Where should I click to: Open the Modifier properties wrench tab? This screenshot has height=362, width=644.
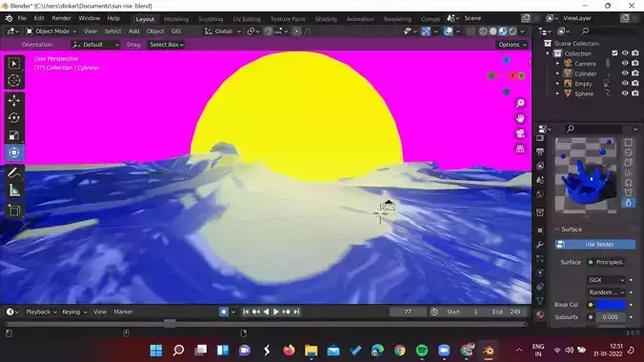pyautogui.click(x=540, y=245)
